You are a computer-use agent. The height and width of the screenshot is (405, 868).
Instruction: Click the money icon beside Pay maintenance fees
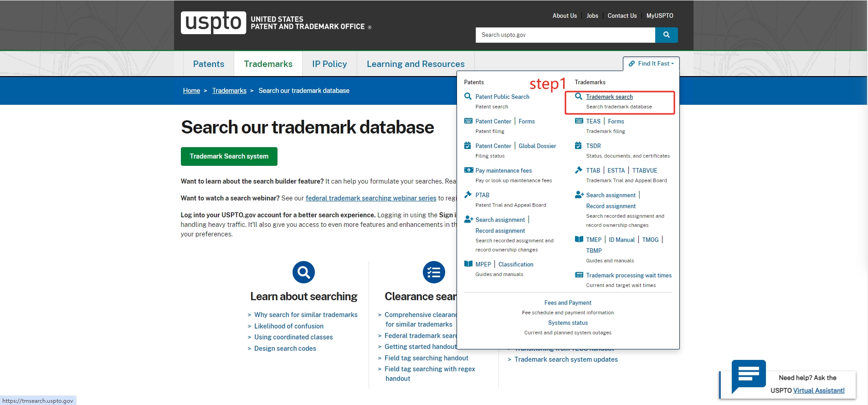click(468, 170)
